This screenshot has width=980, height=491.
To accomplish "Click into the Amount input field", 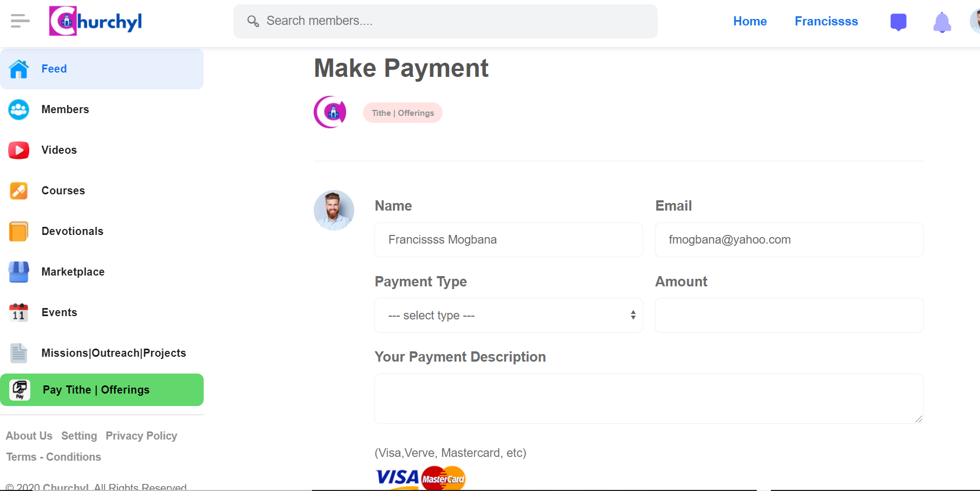I will 789,315.
